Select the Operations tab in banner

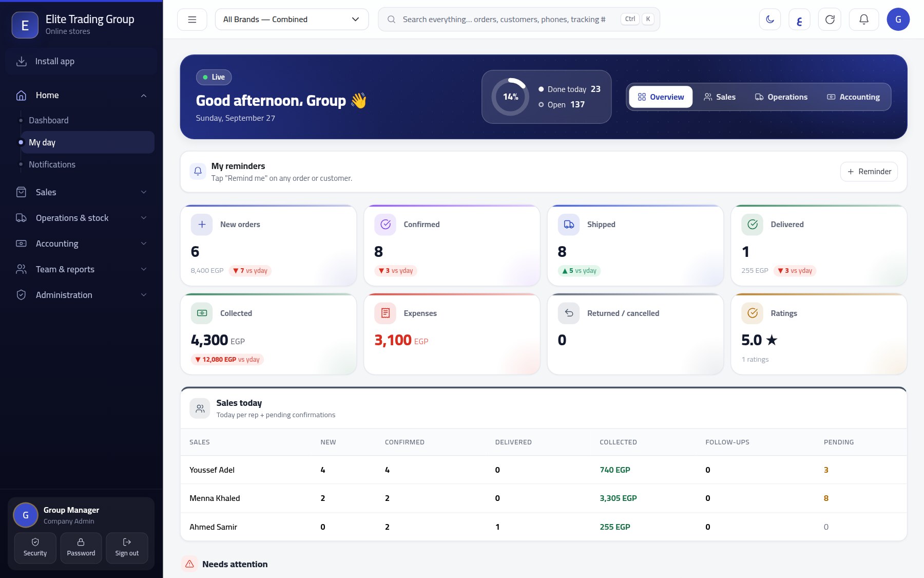coord(781,97)
